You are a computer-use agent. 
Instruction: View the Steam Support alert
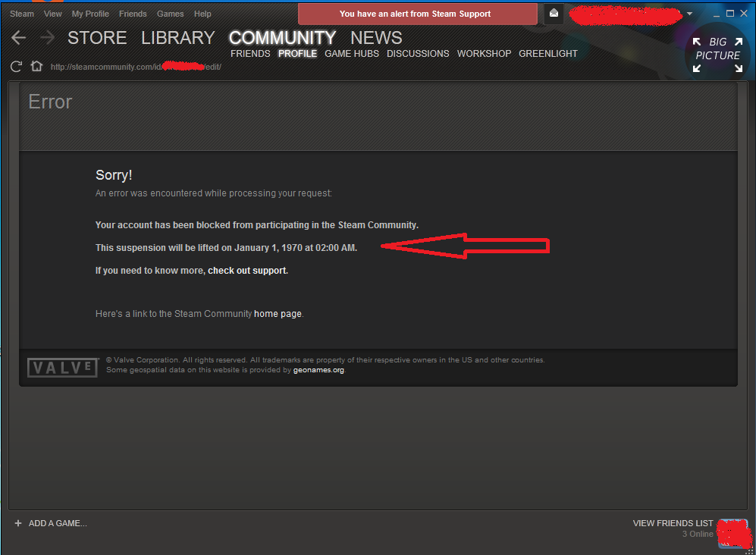coord(418,14)
